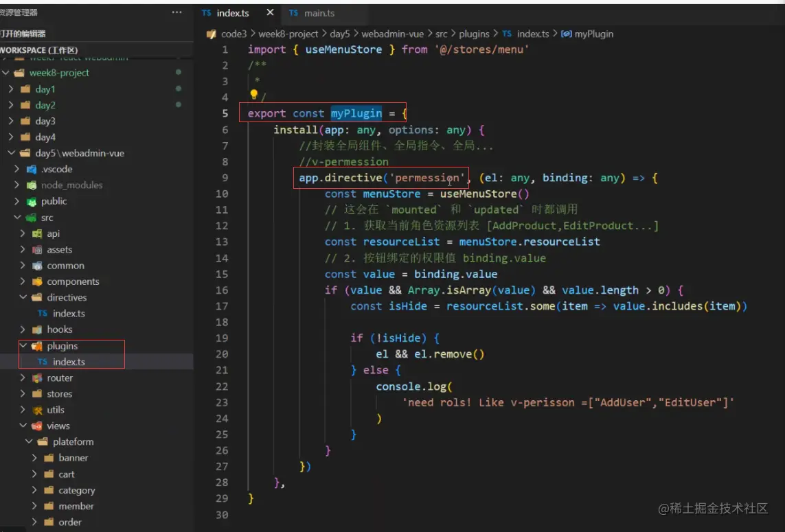The width and height of the screenshot is (785, 532).
Task: Open index.ts under plugins folder
Action: click(x=69, y=362)
